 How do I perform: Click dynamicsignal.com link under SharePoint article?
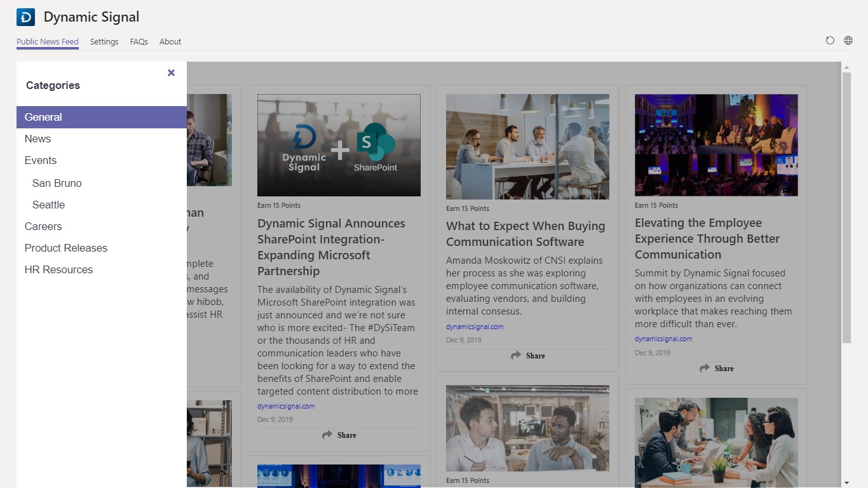(x=286, y=406)
